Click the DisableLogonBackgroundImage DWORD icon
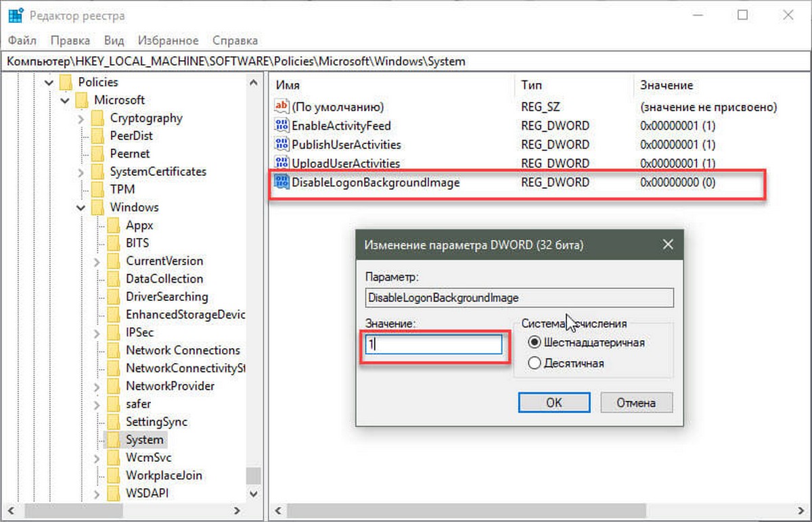Viewport: 812px width, 522px height. coord(281,183)
